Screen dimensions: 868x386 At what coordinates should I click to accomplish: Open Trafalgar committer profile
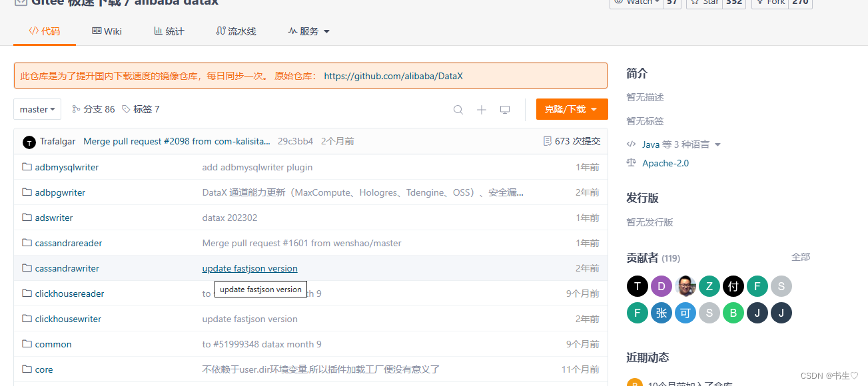(x=58, y=141)
